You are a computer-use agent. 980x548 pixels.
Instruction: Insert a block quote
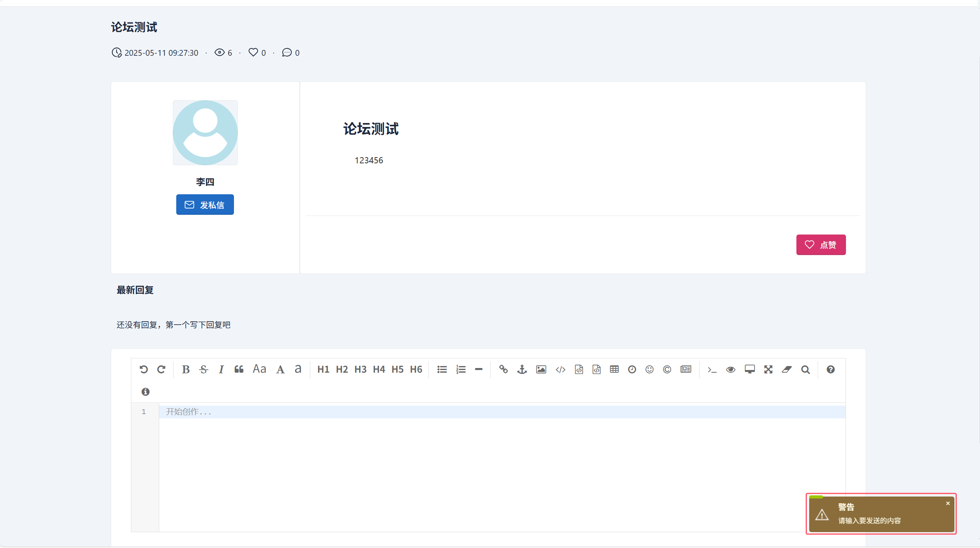[x=239, y=370]
